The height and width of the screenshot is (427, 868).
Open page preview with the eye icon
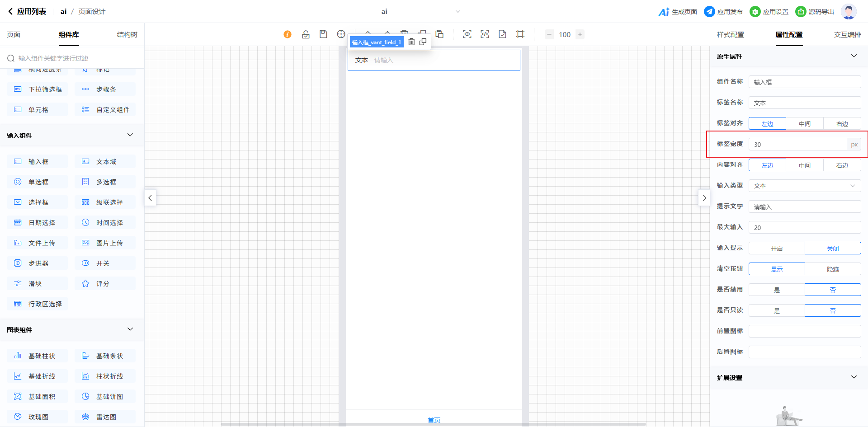tap(467, 34)
